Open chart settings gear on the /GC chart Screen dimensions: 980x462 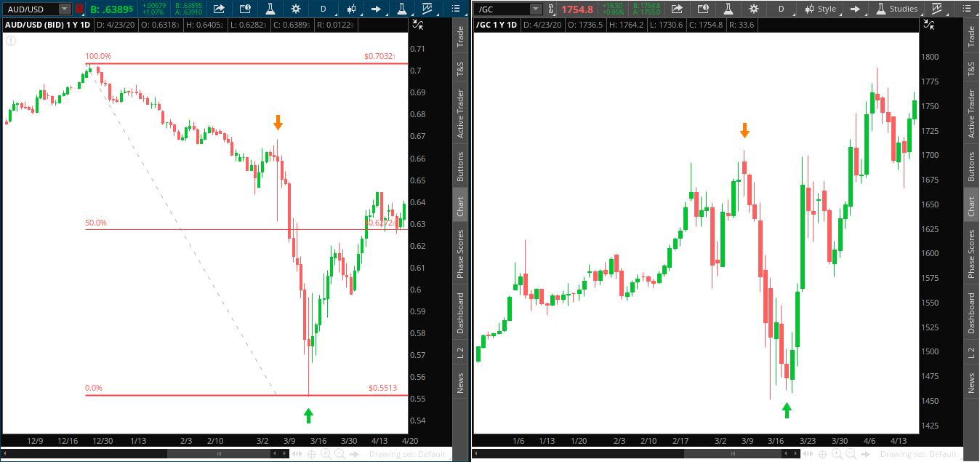coord(754,9)
